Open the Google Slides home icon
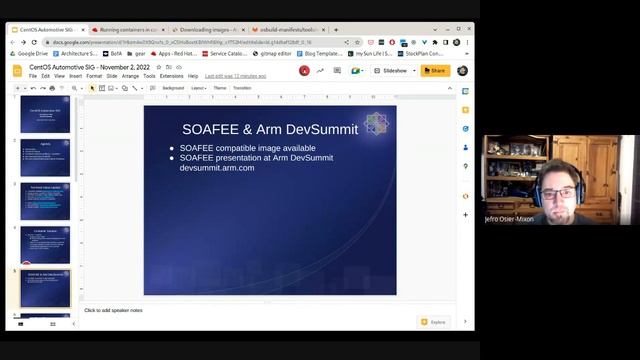This screenshot has height=360, width=640. pos(18,71)
